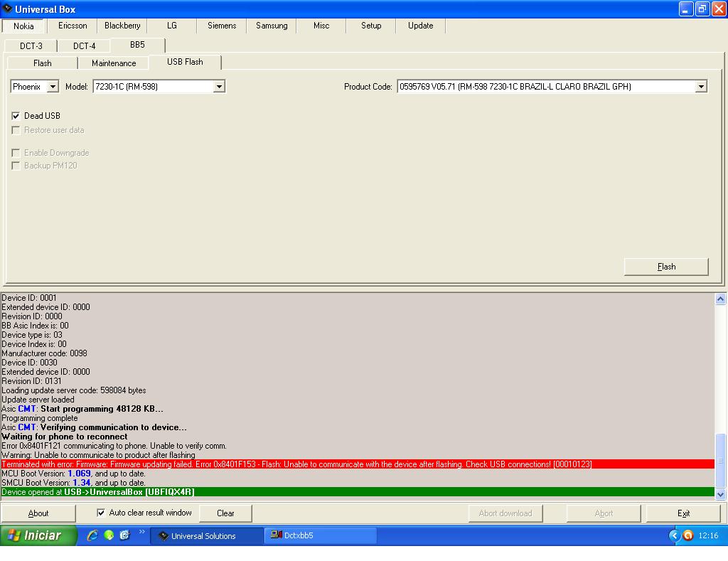Minimize the Universal Box window
The image size is (728, 561).
(x=686, y=9)
